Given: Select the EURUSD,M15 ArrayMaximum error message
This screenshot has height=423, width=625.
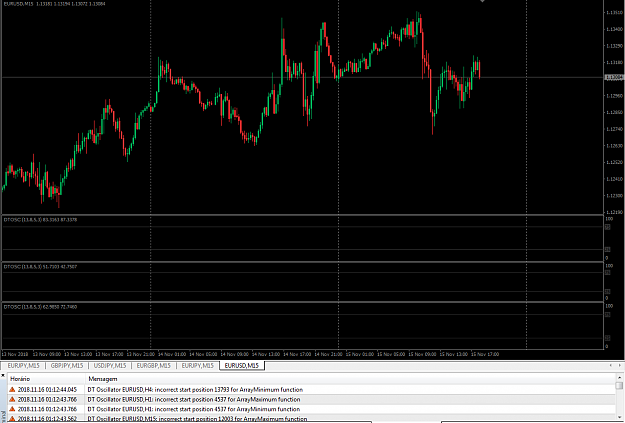Looking at the screenshot, I should coord(197,419).
